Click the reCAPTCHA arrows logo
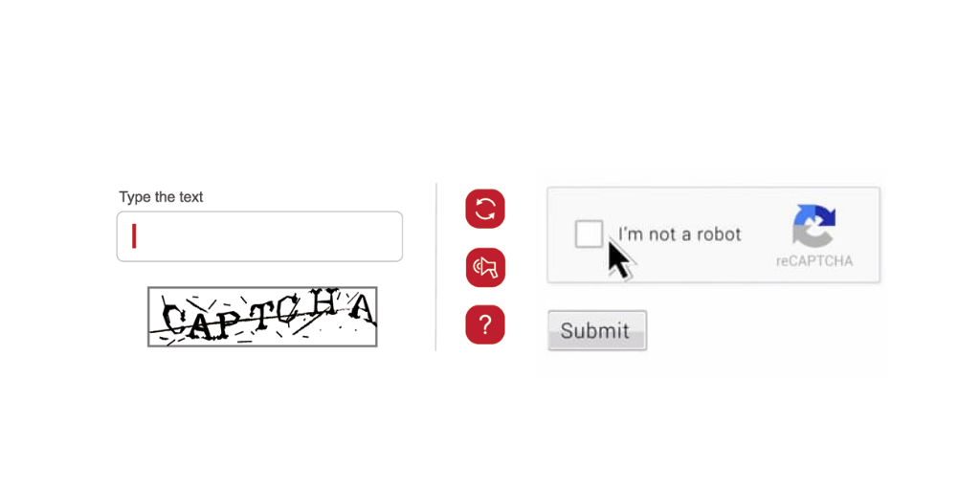 pyautogui.click(x=813, y=225)
